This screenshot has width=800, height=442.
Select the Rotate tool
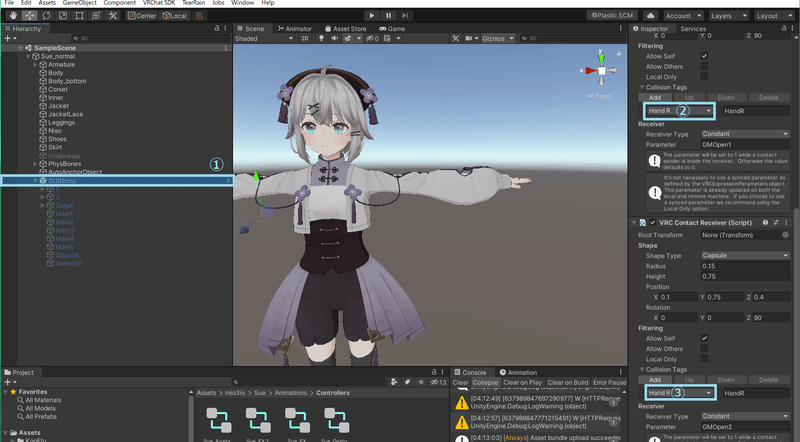[x=46, y=16]
